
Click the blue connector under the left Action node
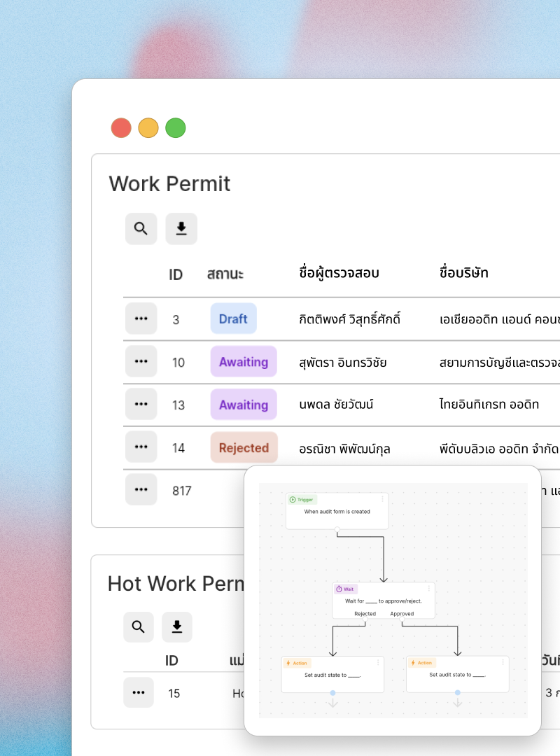click(x=332, y=693)
